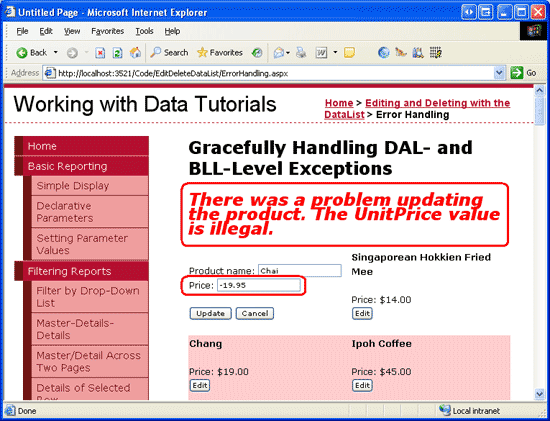Click the Go button beside address bar
Screen dimensions: 550x421
coord(524,73)
